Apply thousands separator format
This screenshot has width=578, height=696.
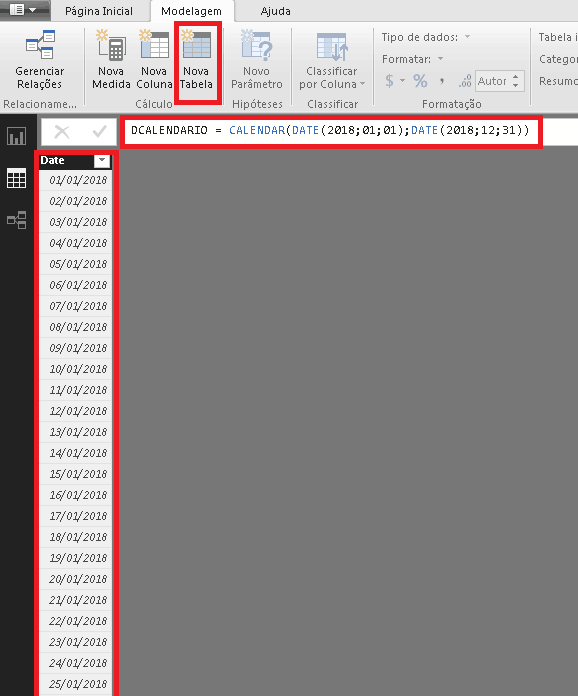[x=442, y=81]
